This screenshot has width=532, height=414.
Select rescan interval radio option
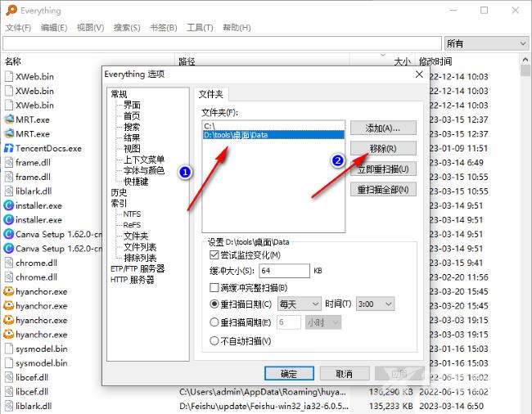coord(214,322)
